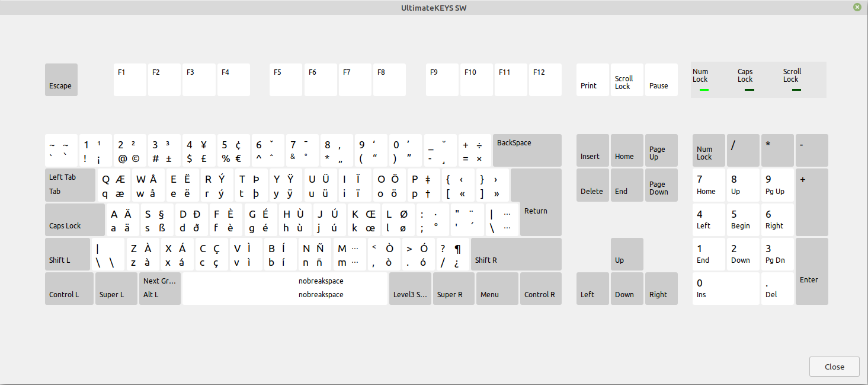The image size is (868, 385).
Task: Click the green Scroll Lock indicator
Action: click(x=796, y=90)
